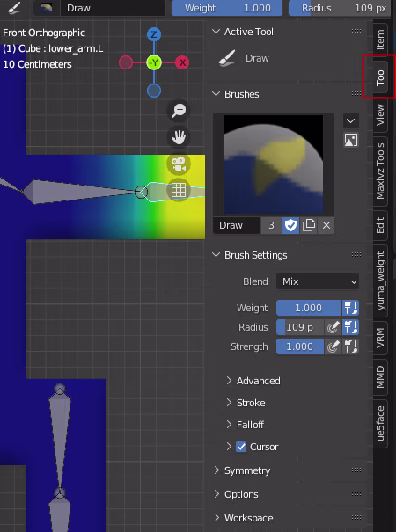Image resolution: width=396 pixels, height=532 pixels.
Task: Open the brush thumbnail selector in header
Action: coord(47,8)
